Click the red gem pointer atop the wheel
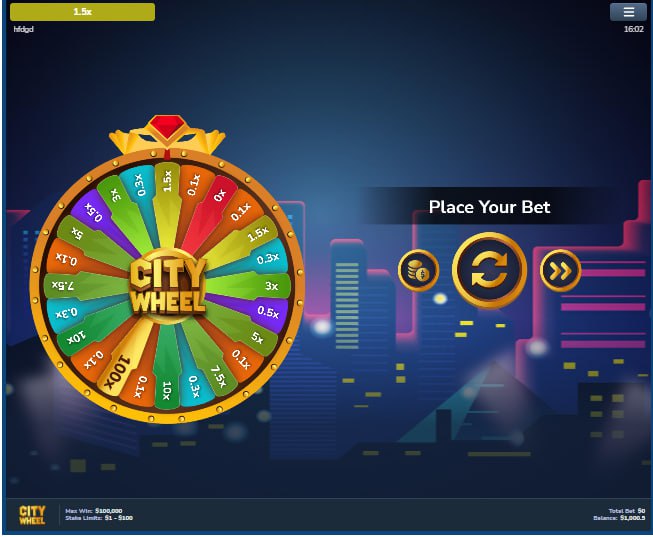 pyautogui.click(x=167, y=127)
